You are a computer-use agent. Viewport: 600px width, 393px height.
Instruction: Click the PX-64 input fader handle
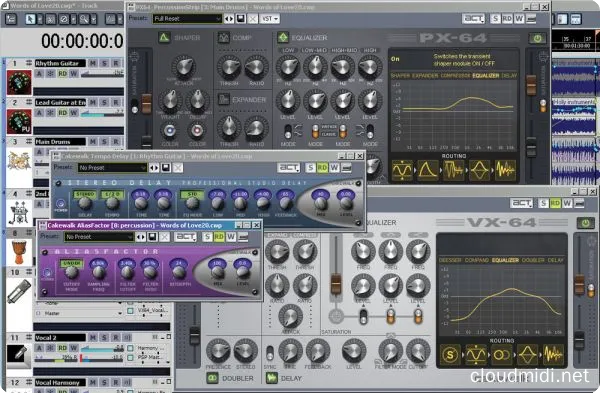(x=147, y=103)
